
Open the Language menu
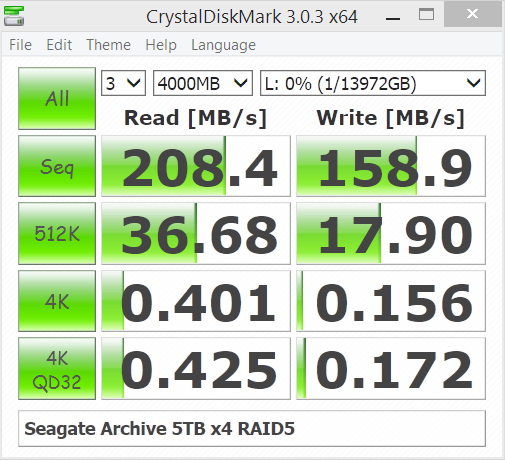[223, 45]
